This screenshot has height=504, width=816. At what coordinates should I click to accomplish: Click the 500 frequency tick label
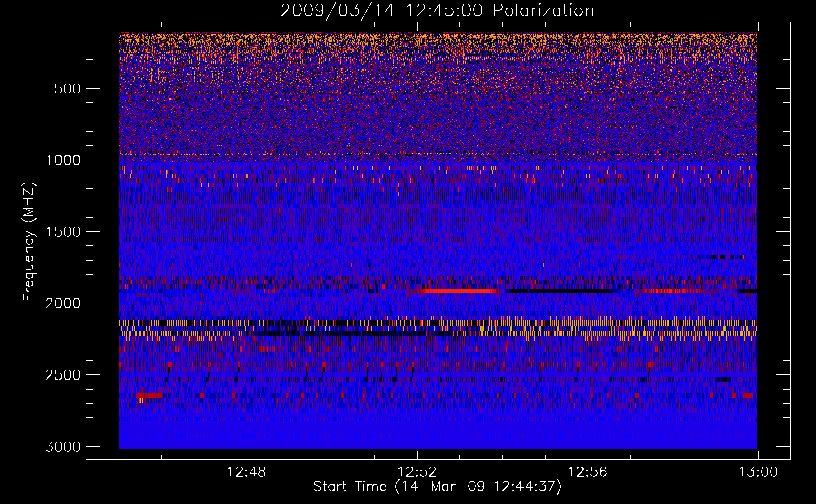68,89
